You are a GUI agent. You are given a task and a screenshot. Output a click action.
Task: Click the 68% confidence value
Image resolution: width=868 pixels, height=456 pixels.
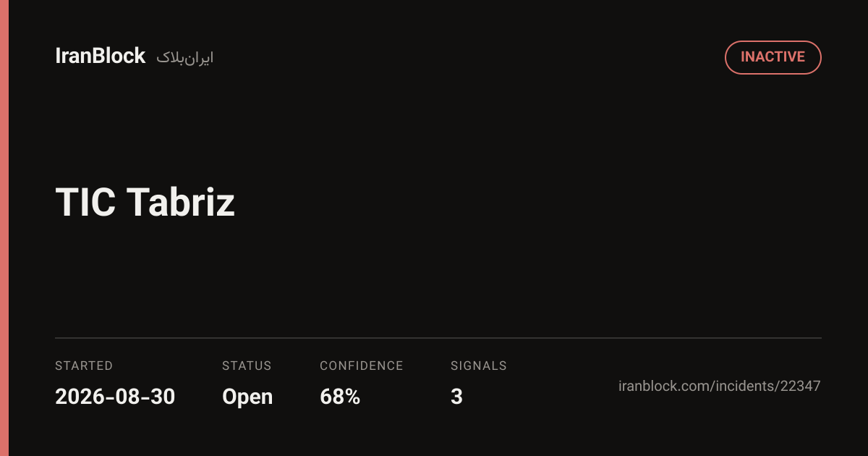click(340, 397)
